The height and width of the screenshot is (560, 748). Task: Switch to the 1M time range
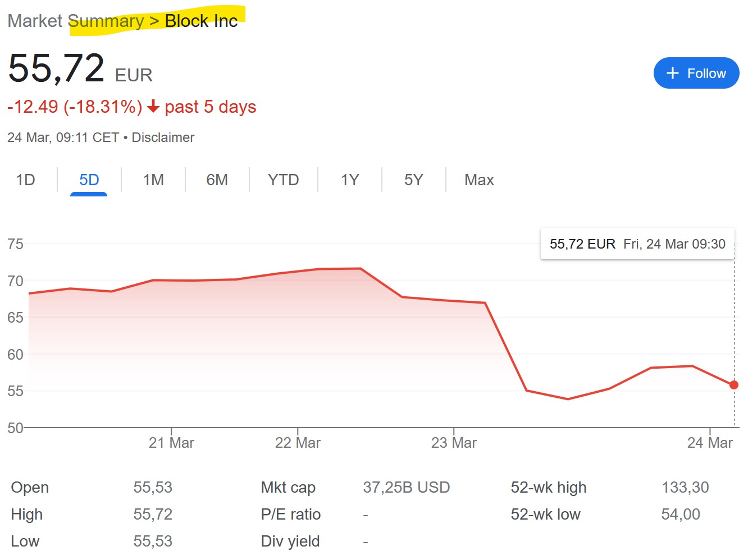click(153, 180)
